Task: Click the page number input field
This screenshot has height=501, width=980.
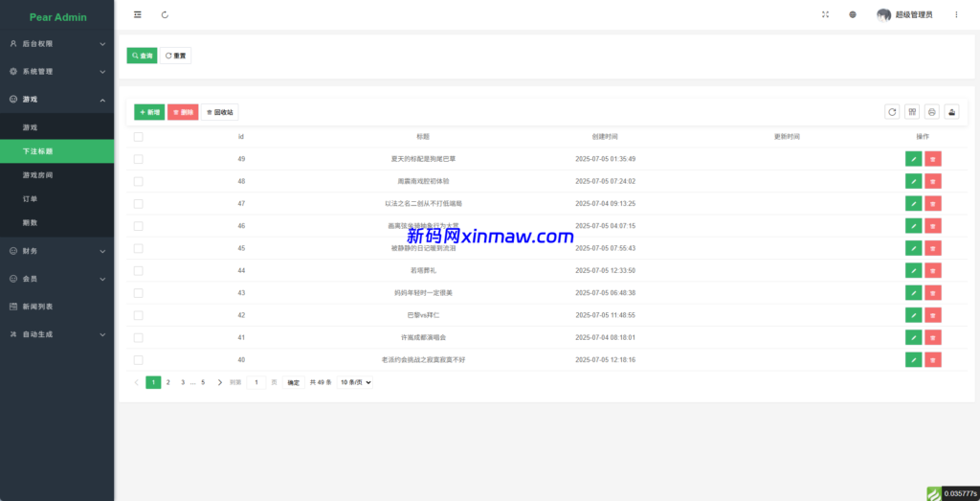Action: point(256,382)
